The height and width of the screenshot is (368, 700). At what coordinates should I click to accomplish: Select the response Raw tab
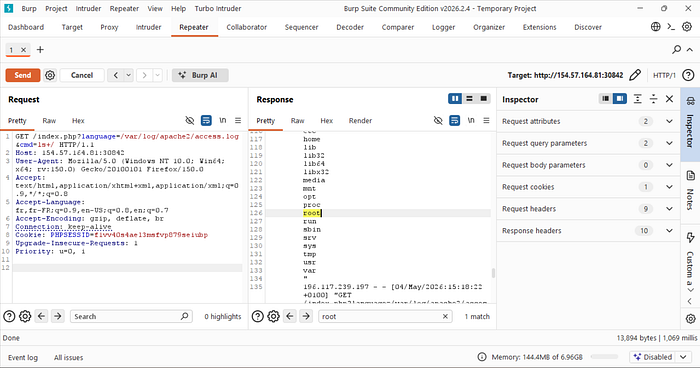click(x=297, y=121)
